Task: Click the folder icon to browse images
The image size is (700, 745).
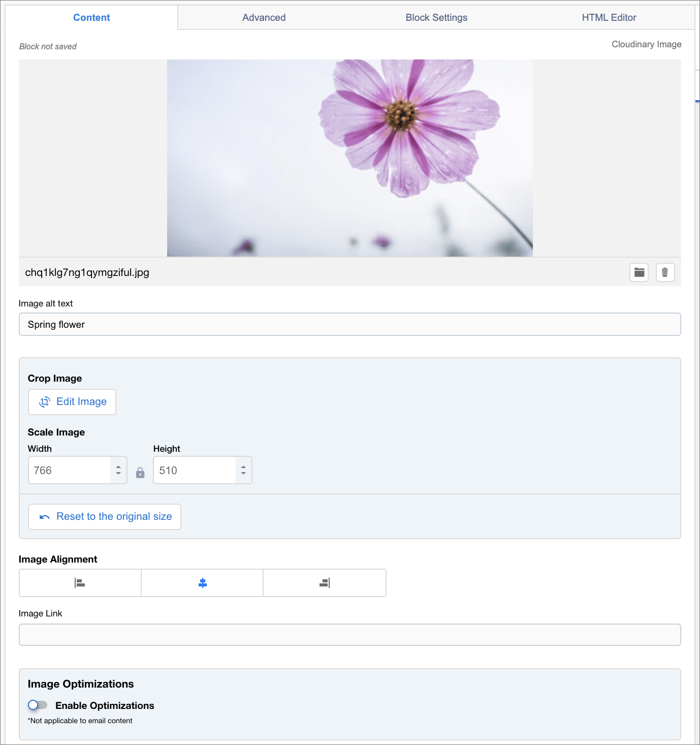Action: (639, 272)
